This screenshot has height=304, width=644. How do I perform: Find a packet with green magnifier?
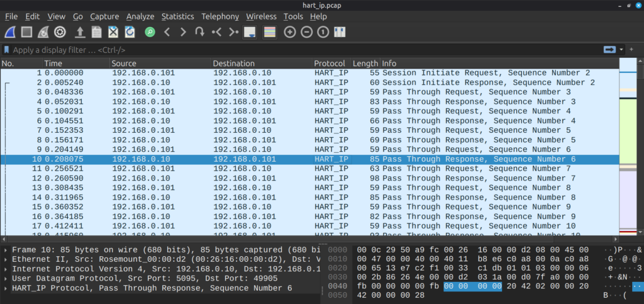point(150,32)
